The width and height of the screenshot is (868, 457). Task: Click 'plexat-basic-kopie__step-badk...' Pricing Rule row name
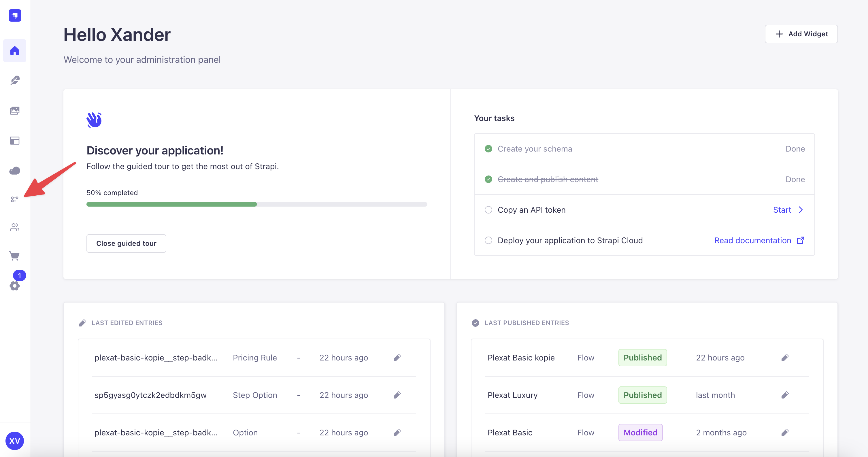tap(156, 358)
